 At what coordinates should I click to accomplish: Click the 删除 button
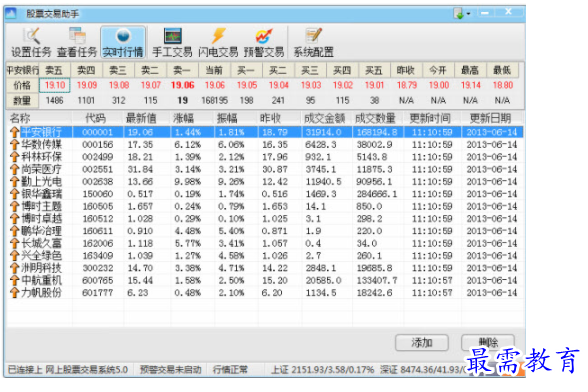tap(488, 342)
